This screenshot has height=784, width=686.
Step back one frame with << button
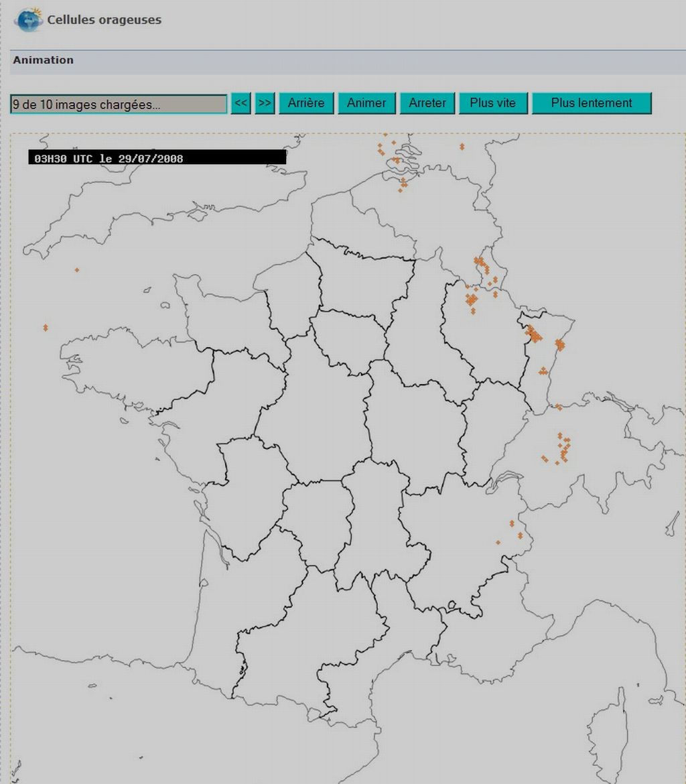point(241,103)
